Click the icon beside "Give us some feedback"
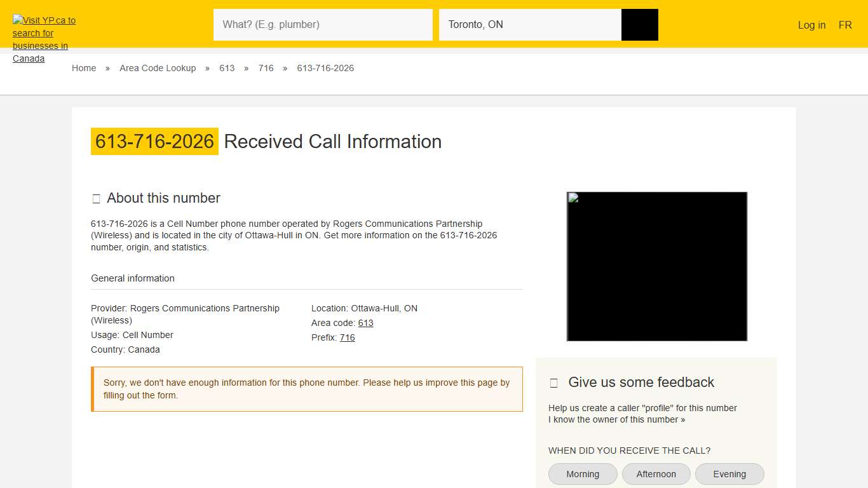Image resolution: width=868 pixels, height=488 pixels. pyautogui.click(x=553, y=383)
